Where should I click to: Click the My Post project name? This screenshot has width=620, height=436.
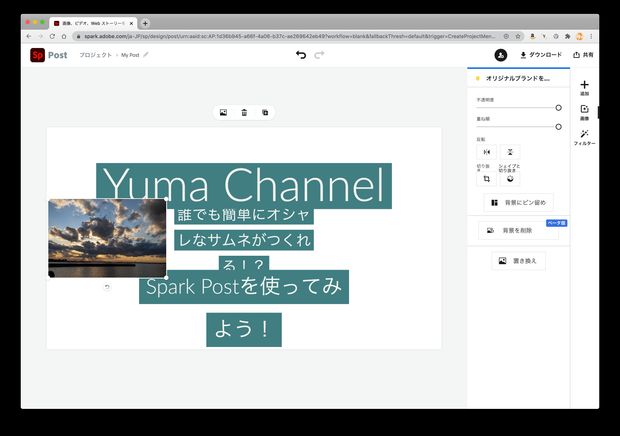pyautogui.click(x=130, y=55)
